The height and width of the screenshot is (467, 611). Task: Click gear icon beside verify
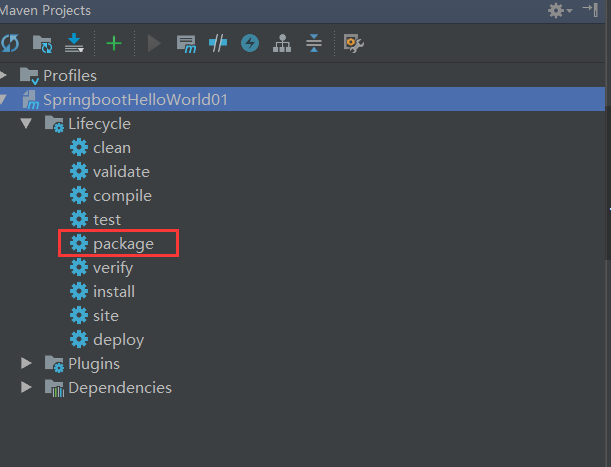(x=79, y=267)
